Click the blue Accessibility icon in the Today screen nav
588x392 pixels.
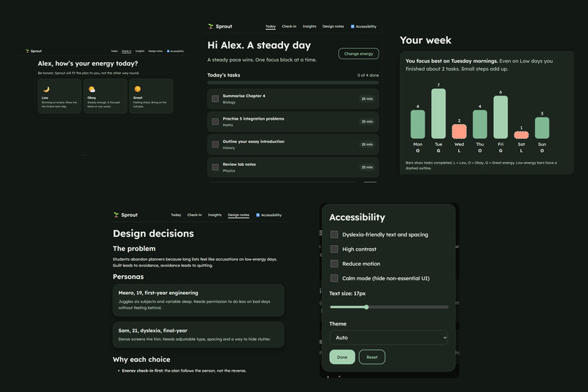pos(352,26)
